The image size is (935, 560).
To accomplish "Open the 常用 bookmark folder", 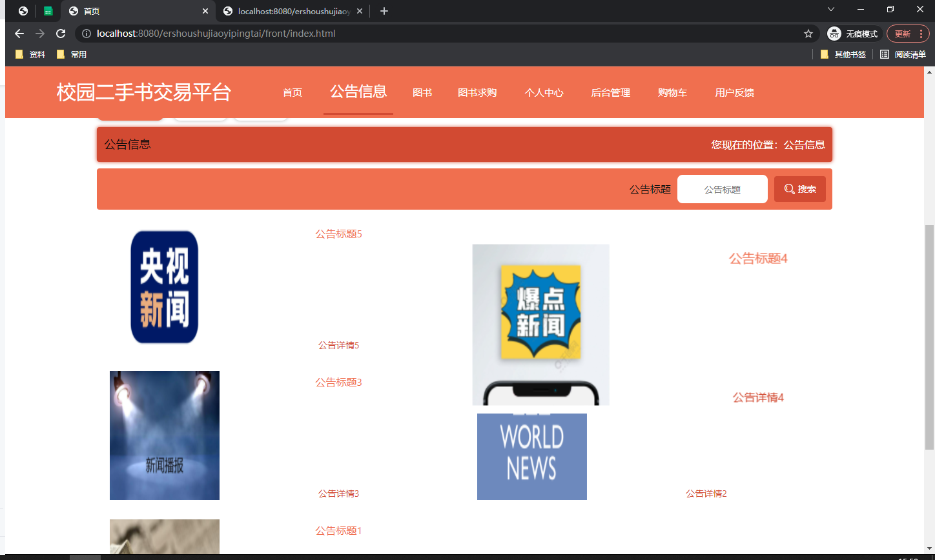I will coord(72,55).
